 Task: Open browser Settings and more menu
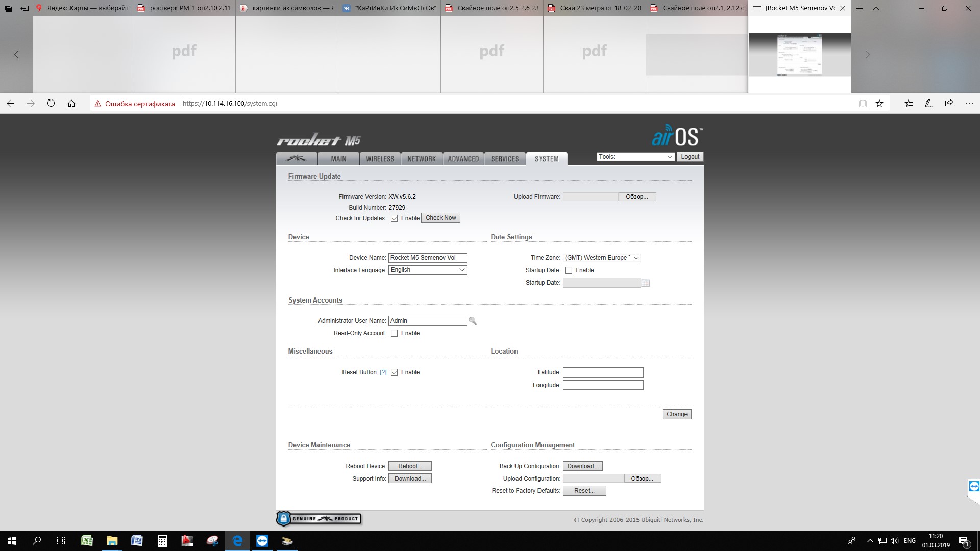(x=970, y=103)
